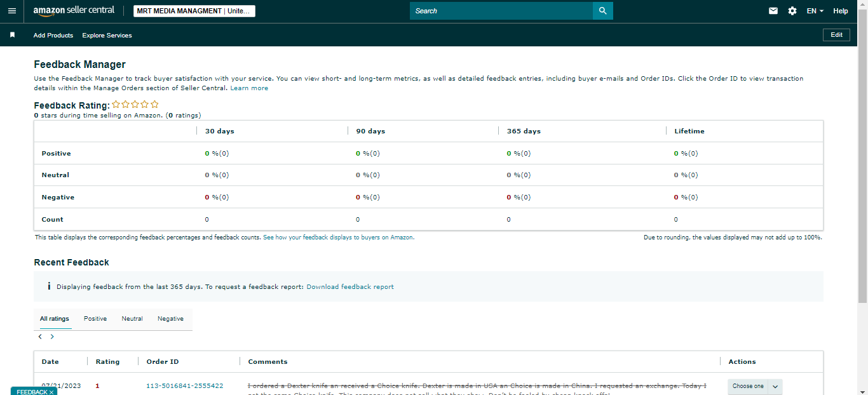Viewport: 868px width, 395px height.
Task: Click the Order ID column header
Action: coord(163,361)
